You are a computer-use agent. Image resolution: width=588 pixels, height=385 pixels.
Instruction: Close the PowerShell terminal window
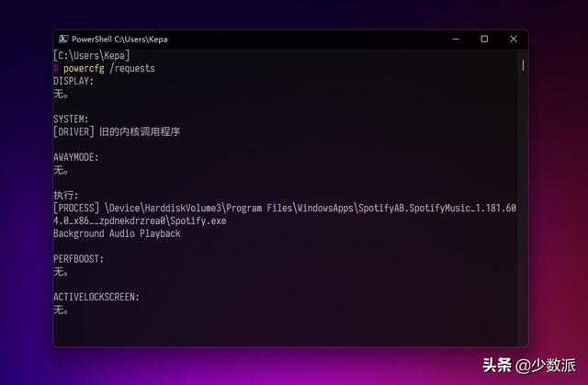pyautogui.click(x=514, y=39)
